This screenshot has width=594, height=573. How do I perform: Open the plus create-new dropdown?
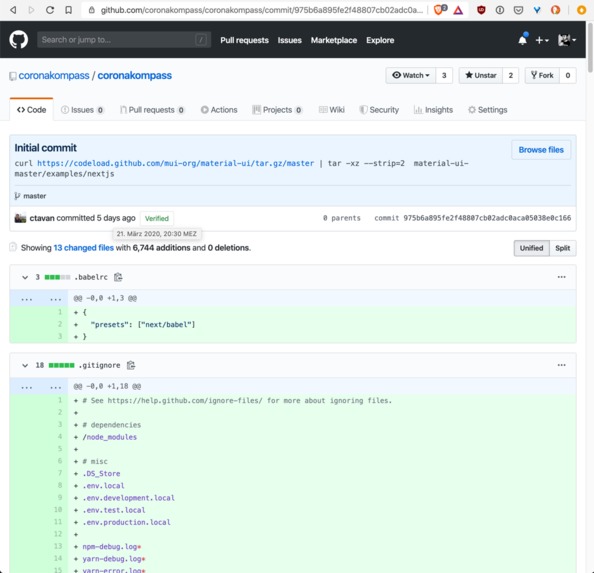[x=542, y=40]
